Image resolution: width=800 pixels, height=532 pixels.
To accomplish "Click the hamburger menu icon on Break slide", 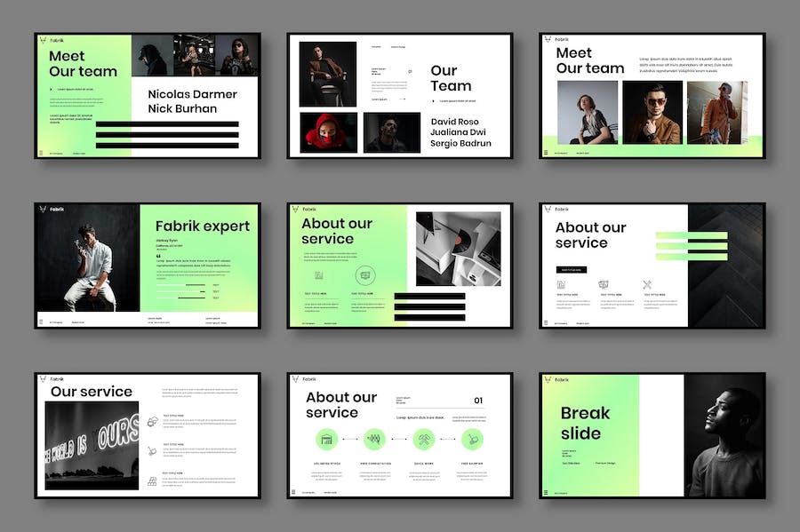I will coord(546,492).
